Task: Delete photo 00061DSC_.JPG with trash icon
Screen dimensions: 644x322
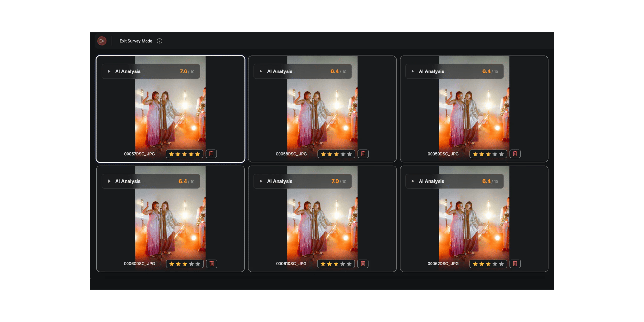Action: coord(363,264)
